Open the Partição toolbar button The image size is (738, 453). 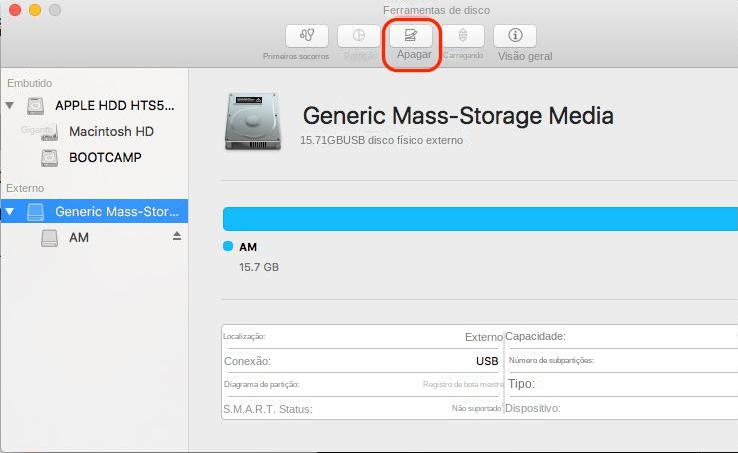tap(359, 36)
